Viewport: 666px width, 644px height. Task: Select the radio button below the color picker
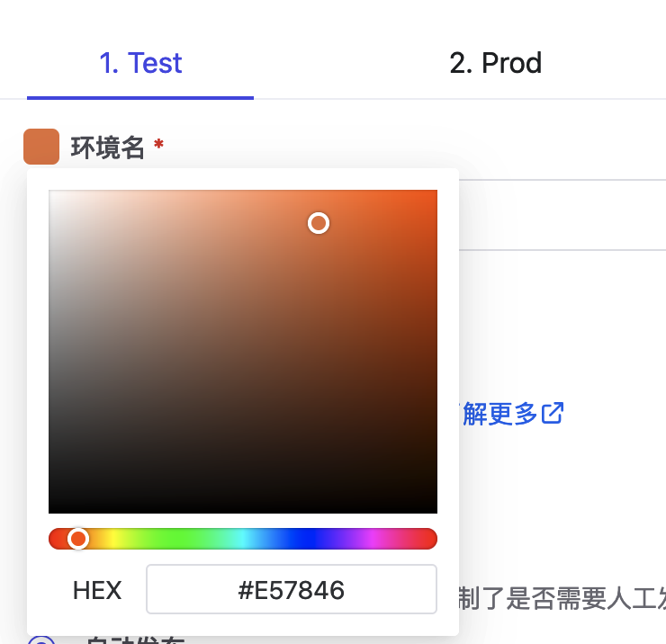(41, 640)
